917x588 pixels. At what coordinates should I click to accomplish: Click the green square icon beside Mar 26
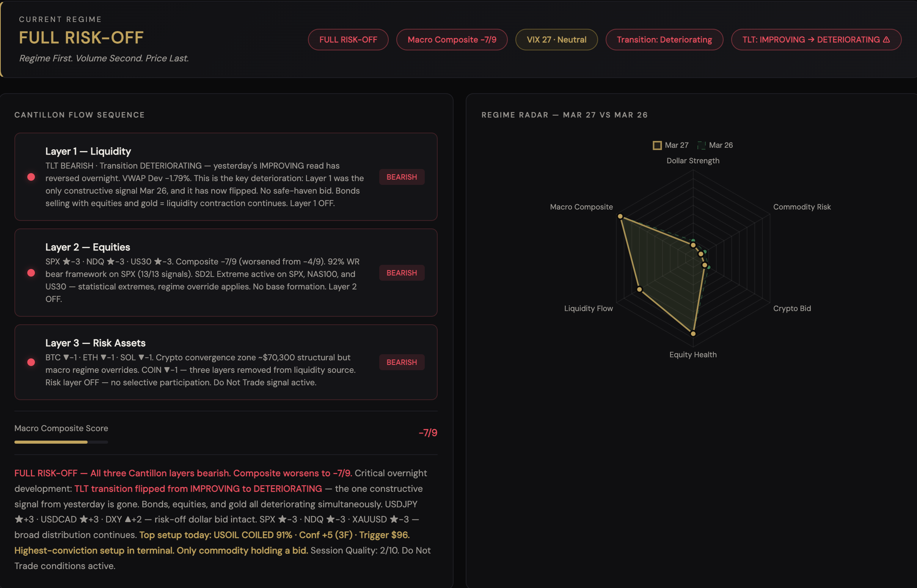[702, 145]
